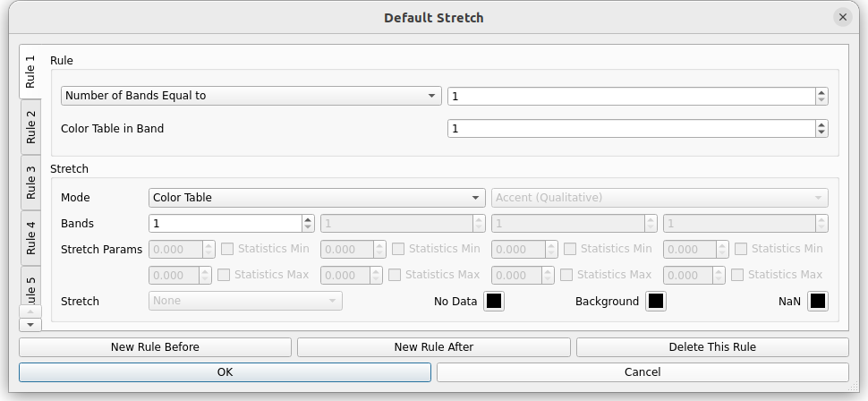The width and height of the screenshot is (868, 401).
Task: Pick the No Data color swatch
Action: (x=494, y=301)
